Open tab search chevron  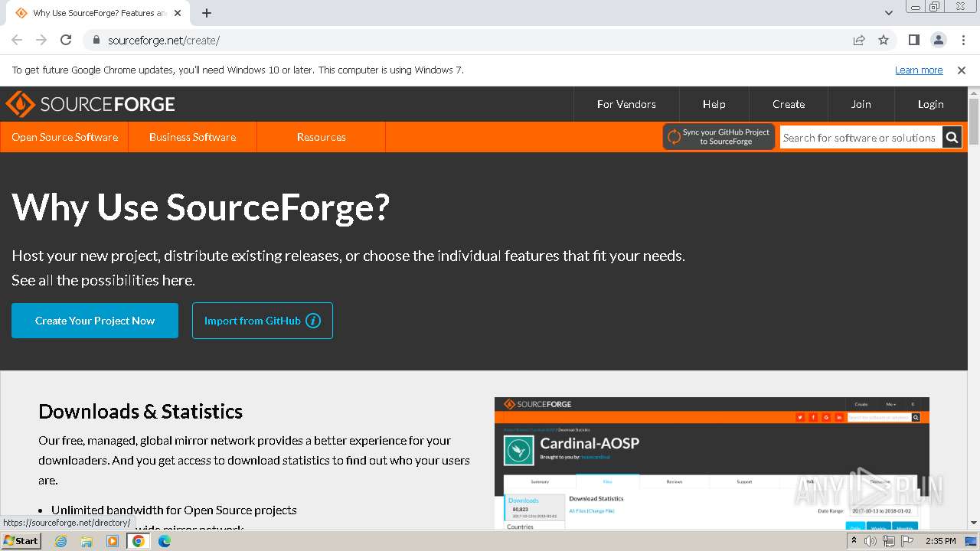[x=888, y=13]
